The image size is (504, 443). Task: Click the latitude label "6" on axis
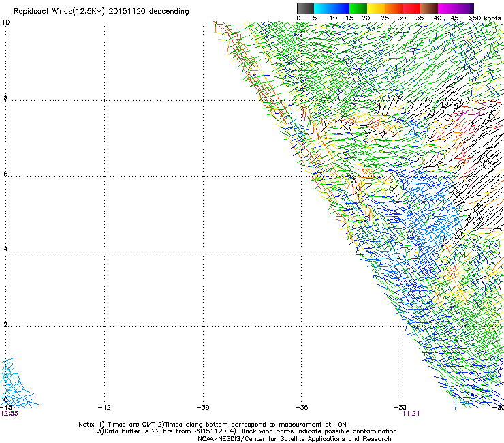coord(5,174)
